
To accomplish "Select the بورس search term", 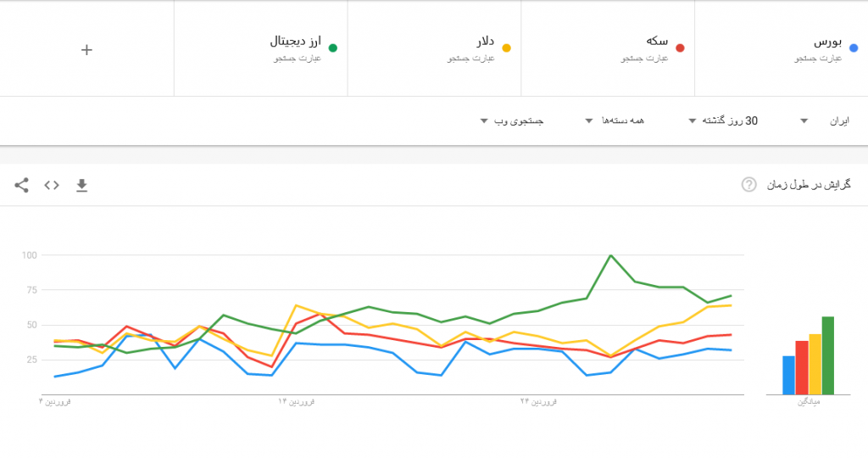I will [826, 41].
